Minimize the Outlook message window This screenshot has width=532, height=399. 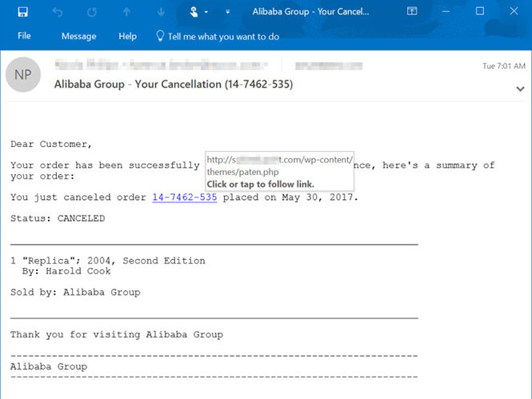coord(446,11)
